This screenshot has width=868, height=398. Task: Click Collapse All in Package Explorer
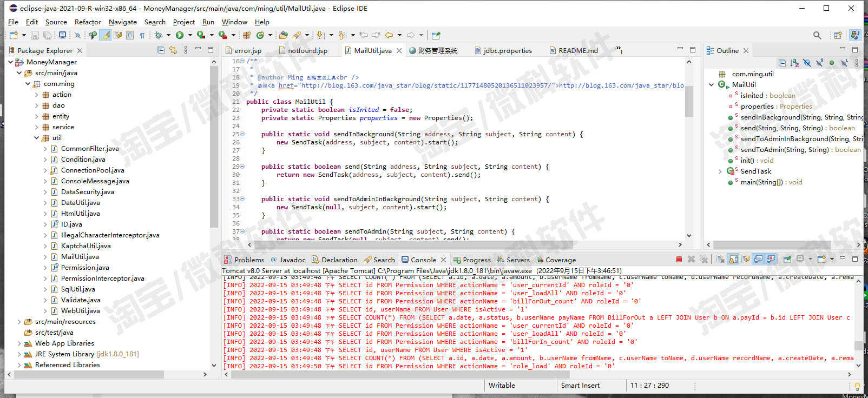pos(161,50)
